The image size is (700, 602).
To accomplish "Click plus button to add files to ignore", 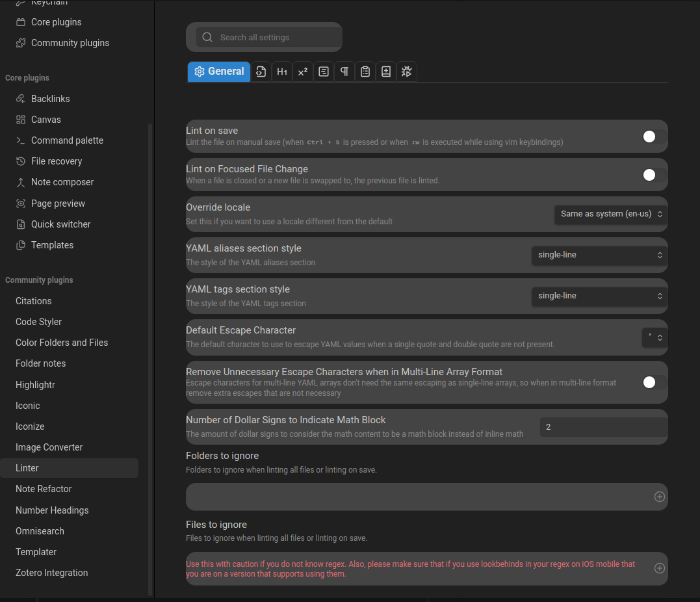I will (659, 568).
